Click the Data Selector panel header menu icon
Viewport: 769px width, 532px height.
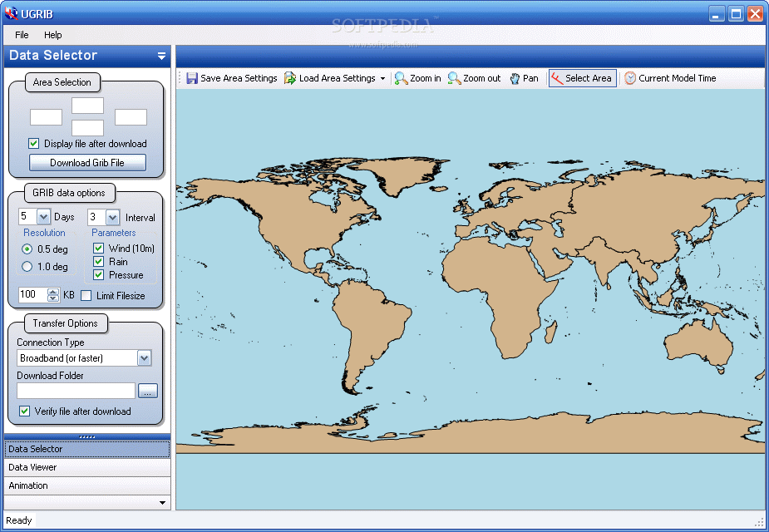[x=161, y=56]
